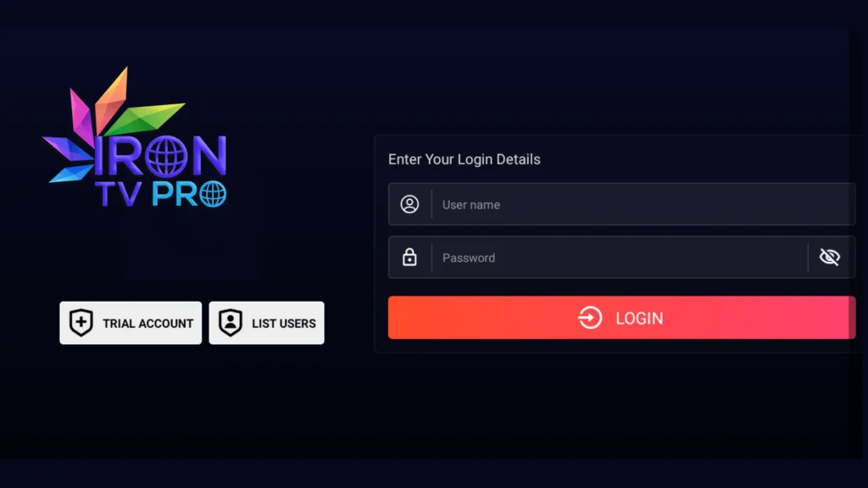This screenshot has width=868, height=488.
Task: Click the "TRIAL ACCOUNT" text label
Action: click(x=147, y=323)
